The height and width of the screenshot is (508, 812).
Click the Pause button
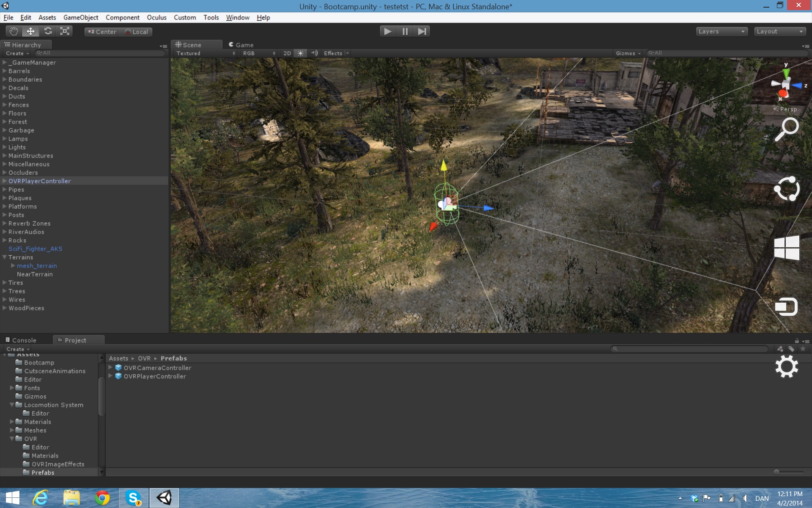[405, 31]
